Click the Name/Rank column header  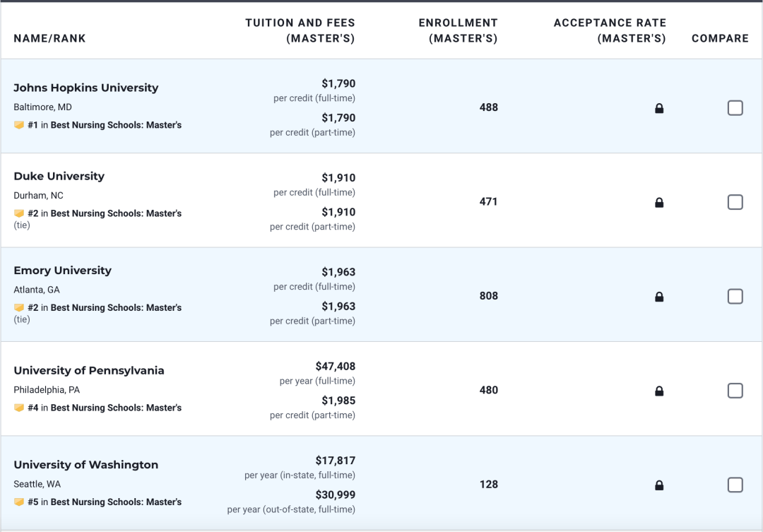coord(49,38)
